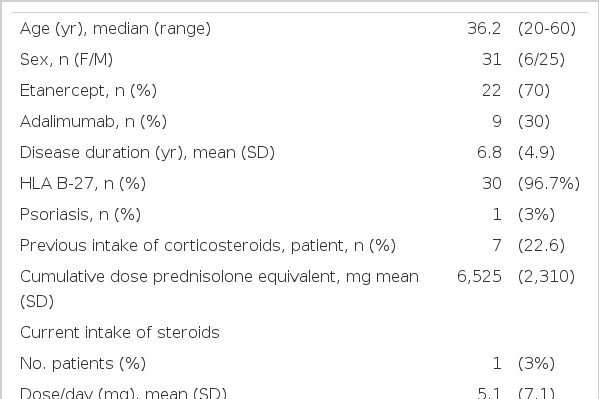Select 'Cumulative dose prednisolone equivalent' text
This screenshot has height=399, width=599.
point(180,276)
